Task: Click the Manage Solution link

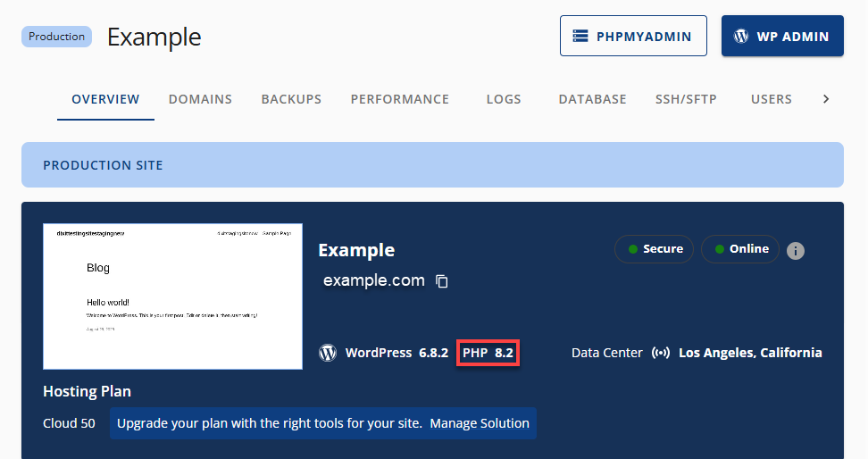Action: point(480,423)
